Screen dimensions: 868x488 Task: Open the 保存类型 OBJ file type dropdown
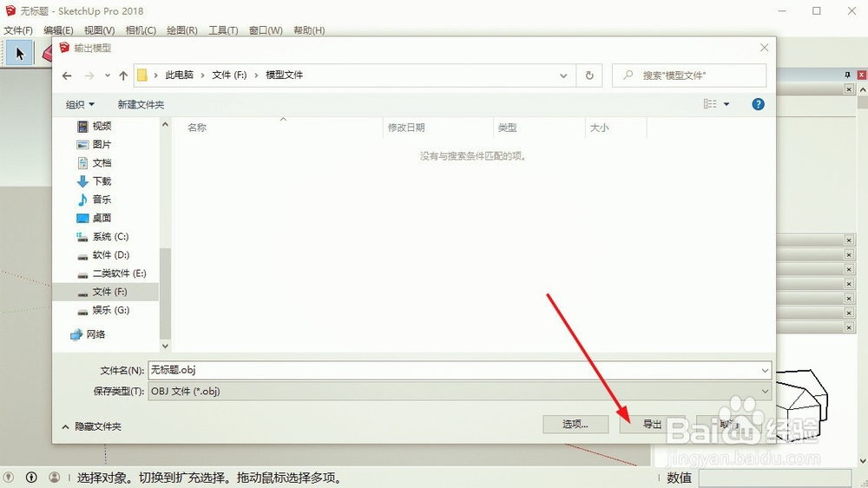(x=459, y=391)
